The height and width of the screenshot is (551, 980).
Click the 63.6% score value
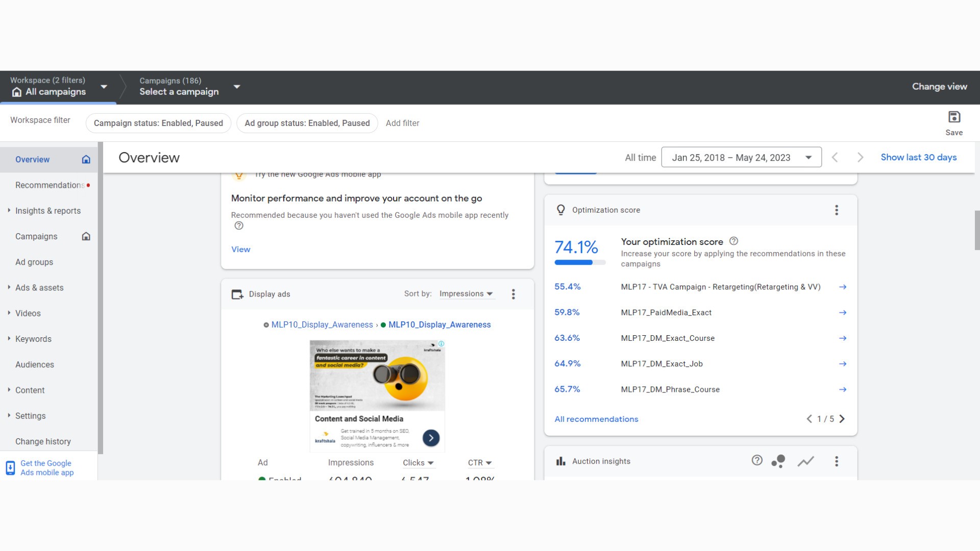point(567,338)
